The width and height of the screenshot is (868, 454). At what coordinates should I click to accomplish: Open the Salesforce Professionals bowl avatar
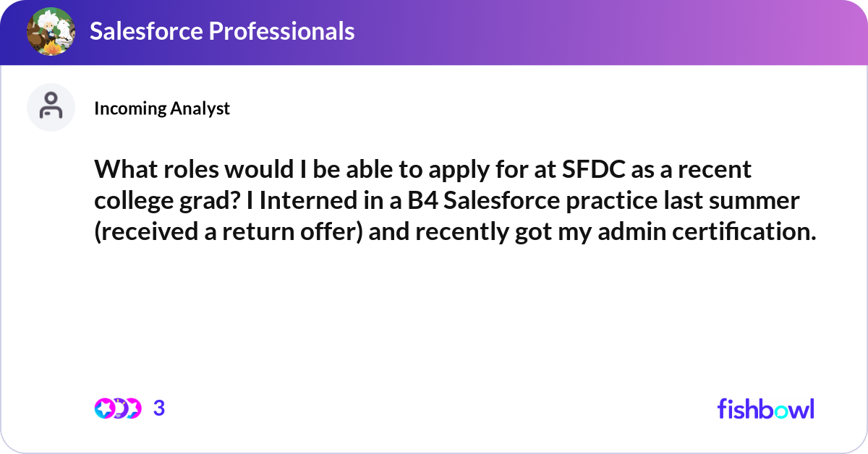coord(51,31)
